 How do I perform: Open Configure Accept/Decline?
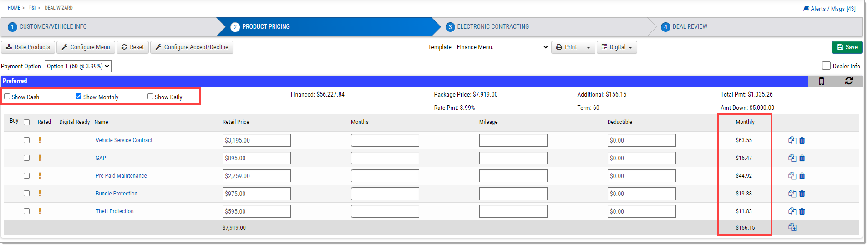pos(192,47)
